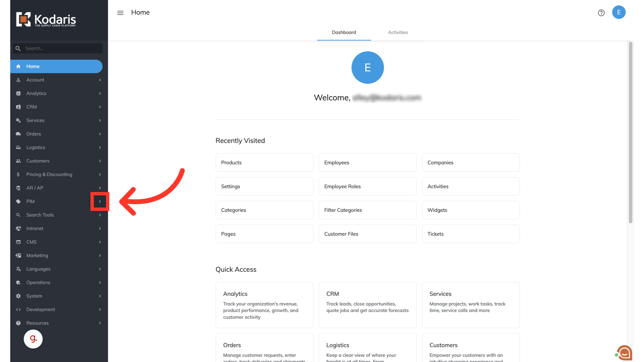Click the Kodaris logo
644x362 pixels.
coord(46,19)
